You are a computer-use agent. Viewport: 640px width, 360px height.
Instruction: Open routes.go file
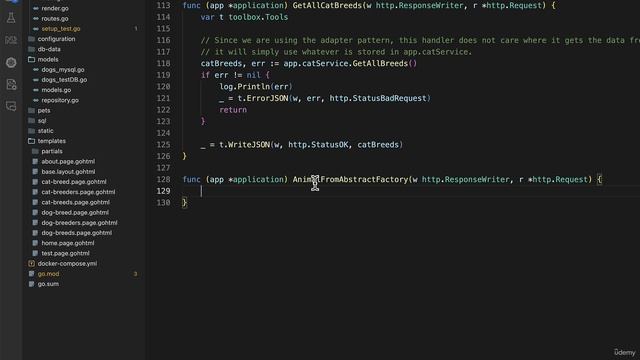click(55, 19)
